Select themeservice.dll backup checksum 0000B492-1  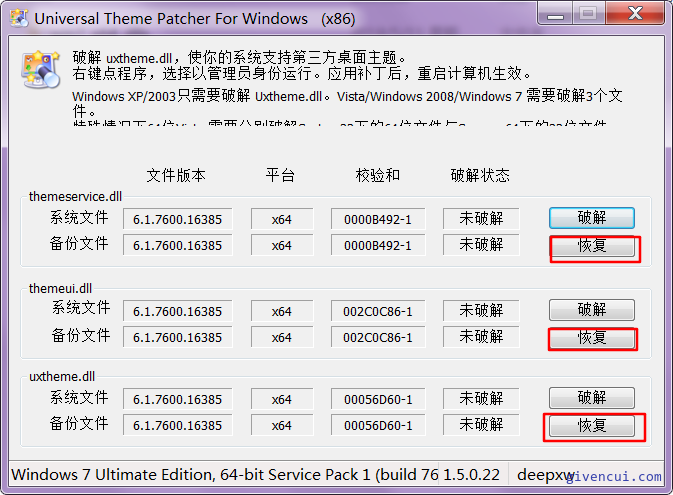[378, 245]
